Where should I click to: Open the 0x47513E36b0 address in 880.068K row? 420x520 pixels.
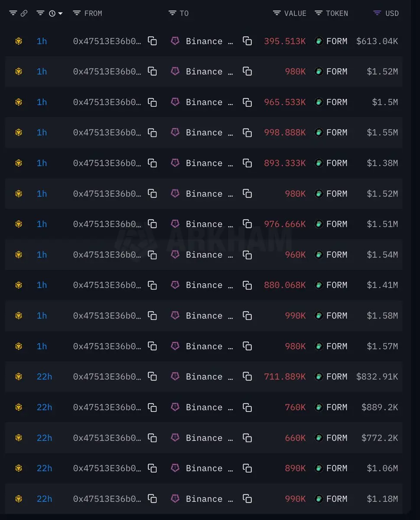point(107,285)
